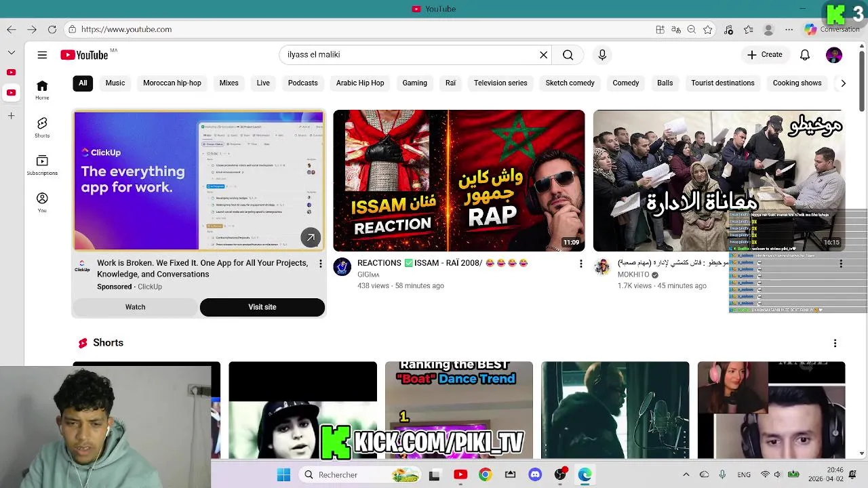Run the search with the magnifier button
Image resolution: width=868 pixels, height=488 pixels.
point(568,55)
